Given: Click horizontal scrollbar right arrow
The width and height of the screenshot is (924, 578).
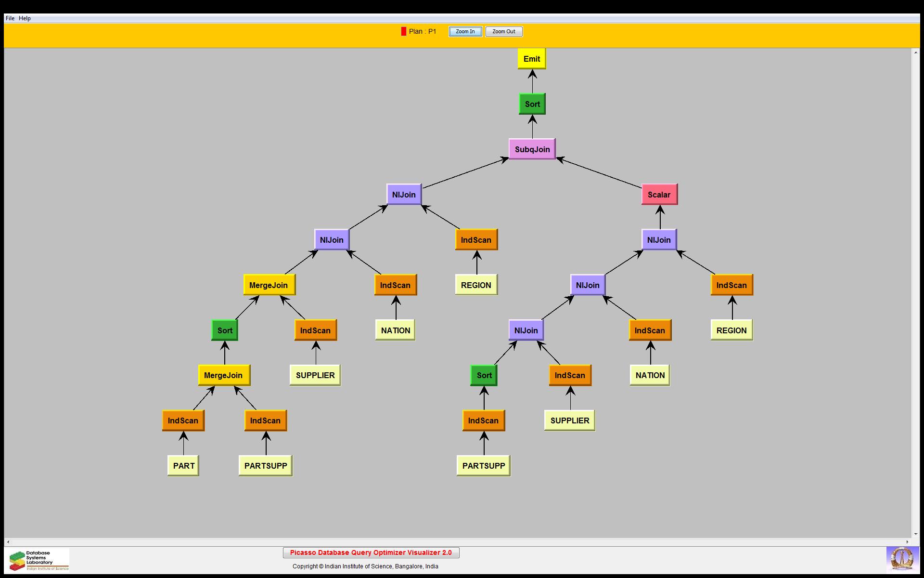Looking at the screenshot, I should [908, 542].
